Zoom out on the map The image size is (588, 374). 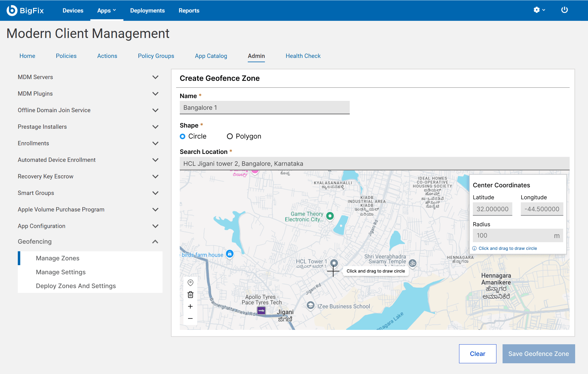coord(190,319)
